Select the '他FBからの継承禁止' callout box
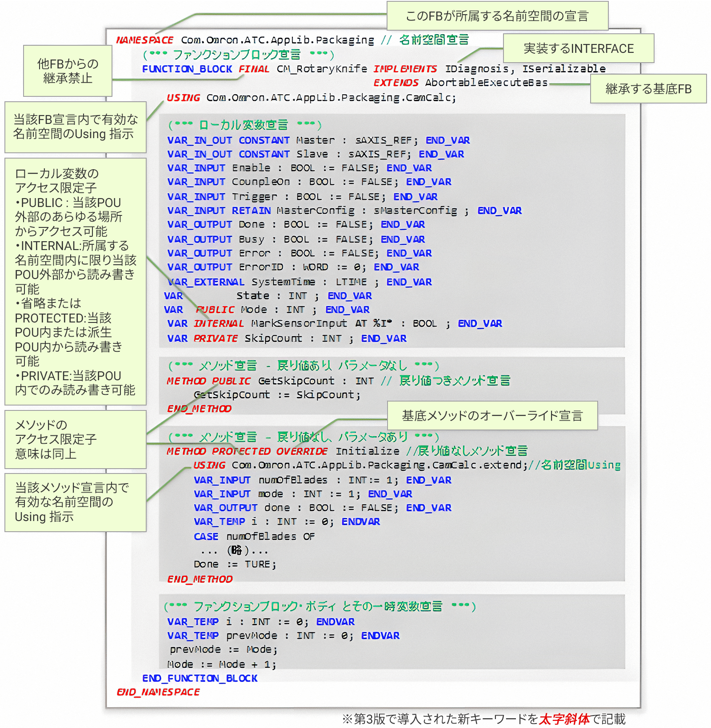Screen dimensions: 711x728 [x=68, y=71]
